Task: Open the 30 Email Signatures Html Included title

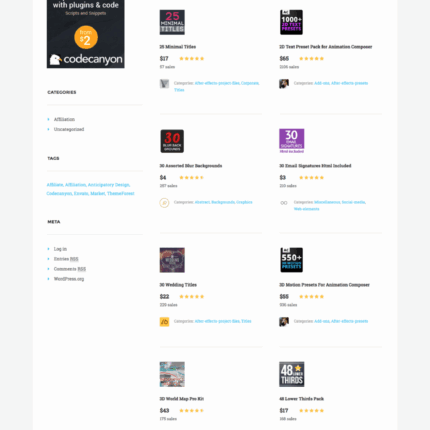Action: pos(315,166)
